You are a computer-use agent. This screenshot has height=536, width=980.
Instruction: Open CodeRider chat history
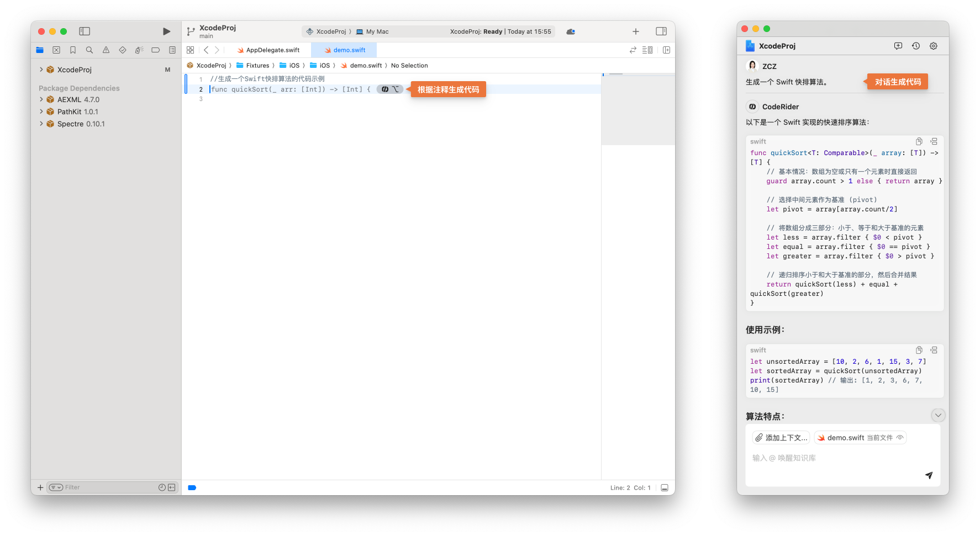[x=916, y=46]
